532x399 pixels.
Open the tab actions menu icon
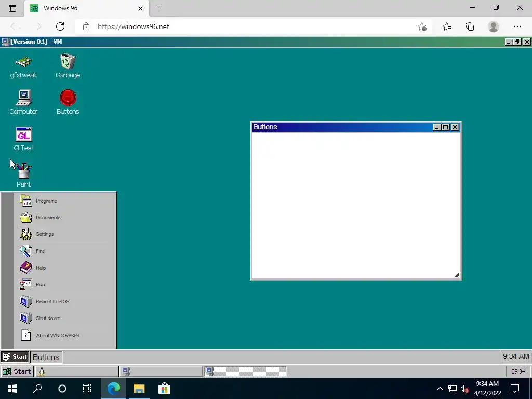pos(12,8)
